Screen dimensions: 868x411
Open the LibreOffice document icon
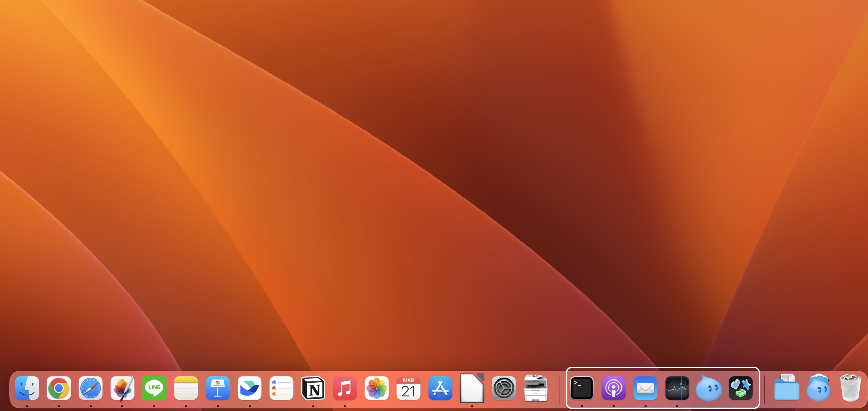point(472,388)
